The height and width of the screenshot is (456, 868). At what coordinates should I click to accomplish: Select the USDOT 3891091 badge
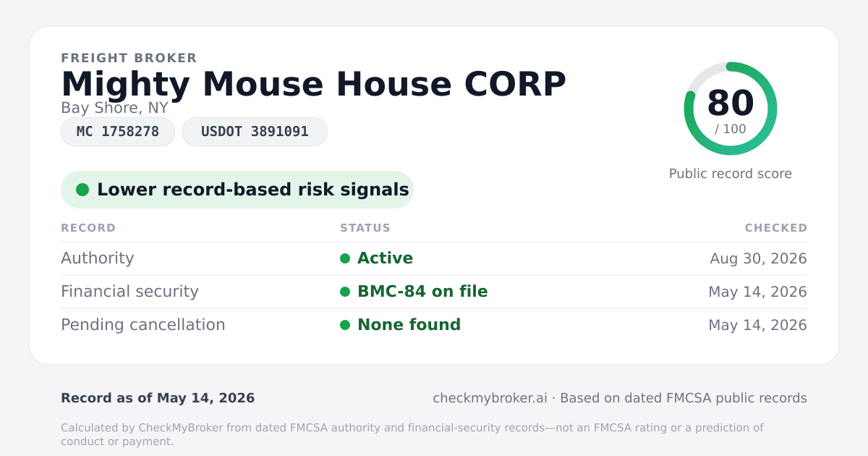pos(255,132)
